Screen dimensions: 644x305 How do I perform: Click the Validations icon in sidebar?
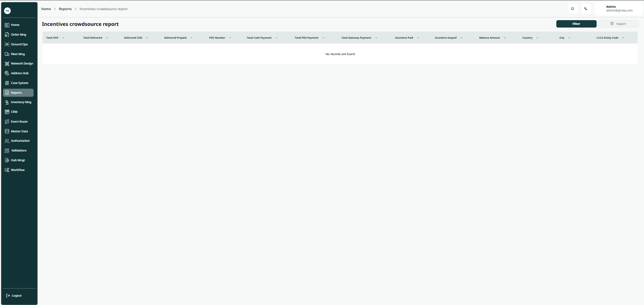7,150
